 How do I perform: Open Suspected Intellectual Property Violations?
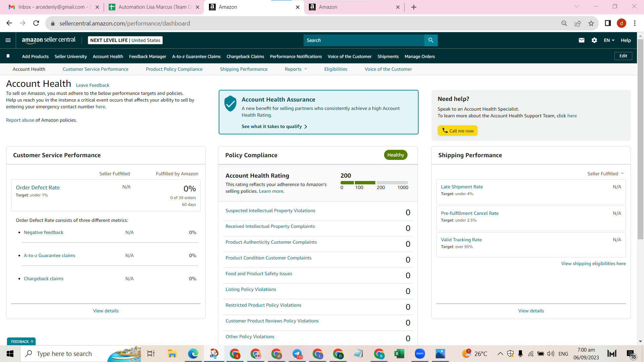point(270,210)
